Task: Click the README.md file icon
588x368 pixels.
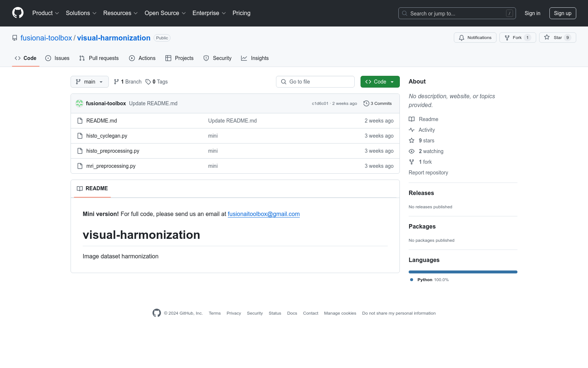Action: 80,121
